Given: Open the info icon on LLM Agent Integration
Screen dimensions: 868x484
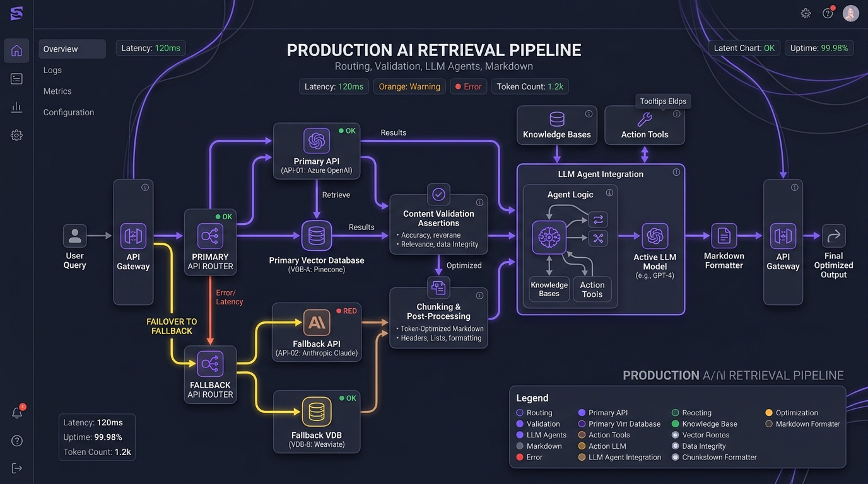Looking at the screenshot, I should tap(676, 172).
